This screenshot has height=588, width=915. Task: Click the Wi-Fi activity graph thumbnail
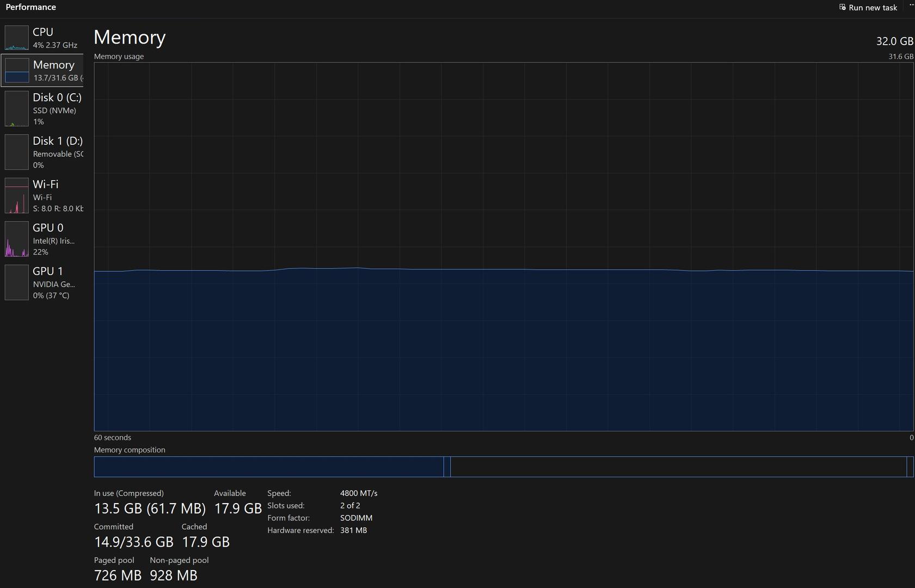[16, 195]
